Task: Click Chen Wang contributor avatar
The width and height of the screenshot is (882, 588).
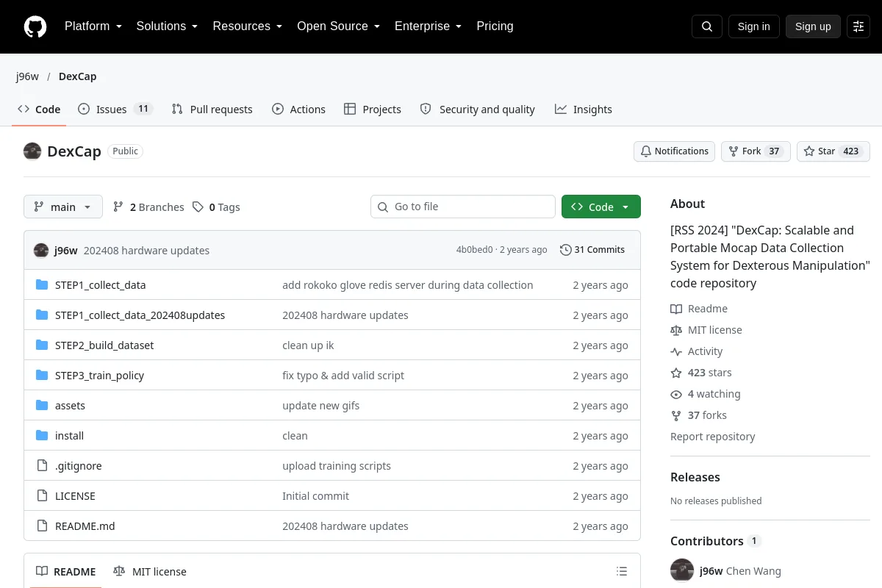Action: [682, 571]
